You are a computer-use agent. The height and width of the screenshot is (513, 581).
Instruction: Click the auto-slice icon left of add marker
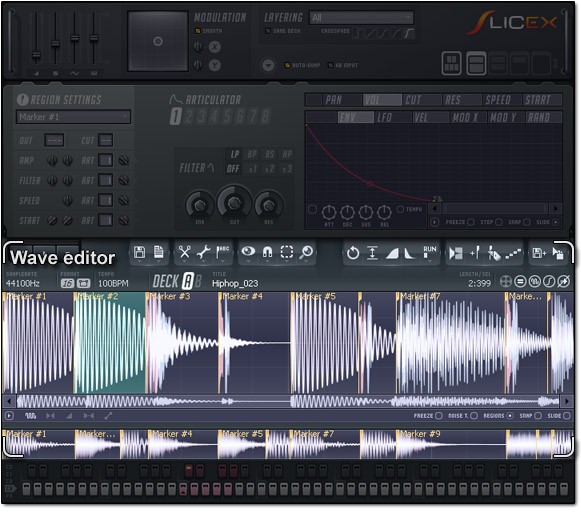456,253
